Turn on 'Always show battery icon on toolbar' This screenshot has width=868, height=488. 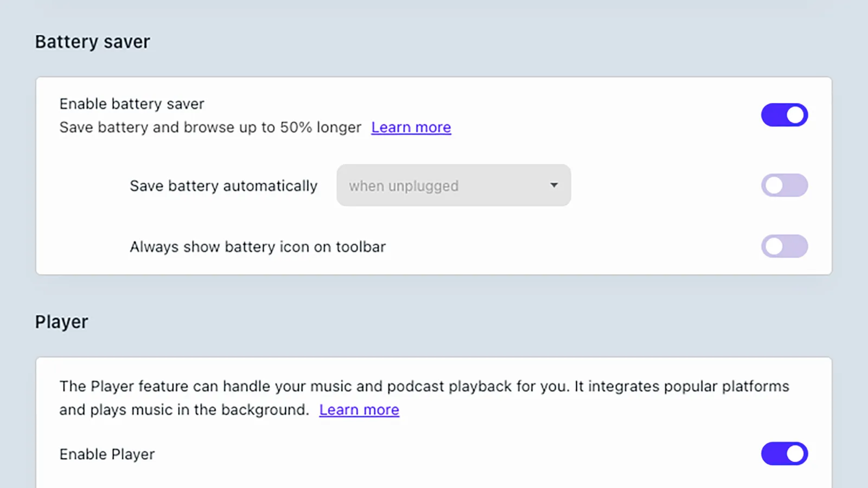[784, 246]
